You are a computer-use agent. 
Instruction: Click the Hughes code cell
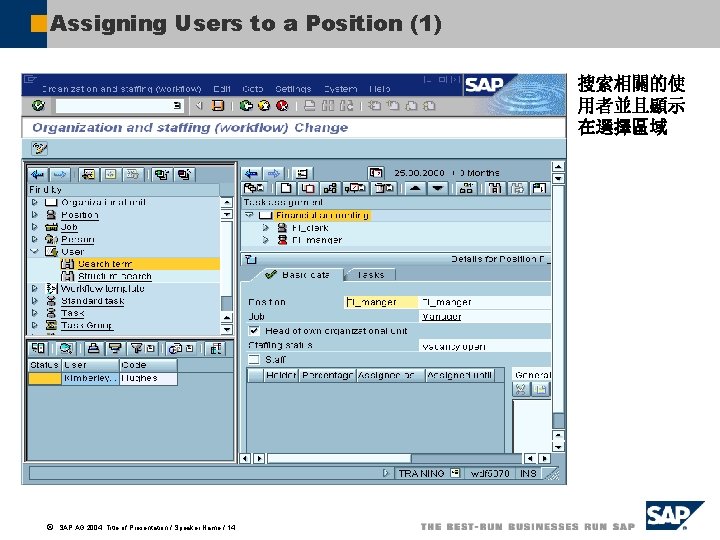pyautogui.click(x=148, y=378)
